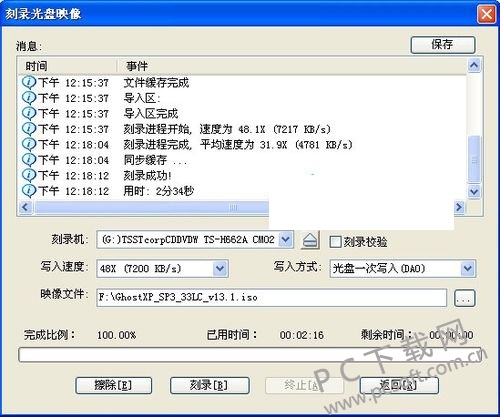The width and height of the screenshot is (500, 417).
Task: Open the 刻录机 drive dropdown
Action: coord(286,239)
